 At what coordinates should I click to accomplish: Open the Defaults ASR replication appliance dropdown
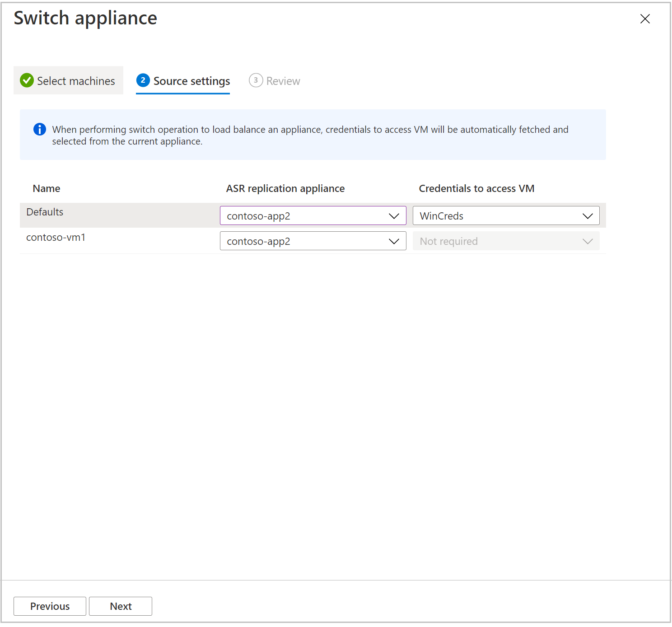[303, 216]
